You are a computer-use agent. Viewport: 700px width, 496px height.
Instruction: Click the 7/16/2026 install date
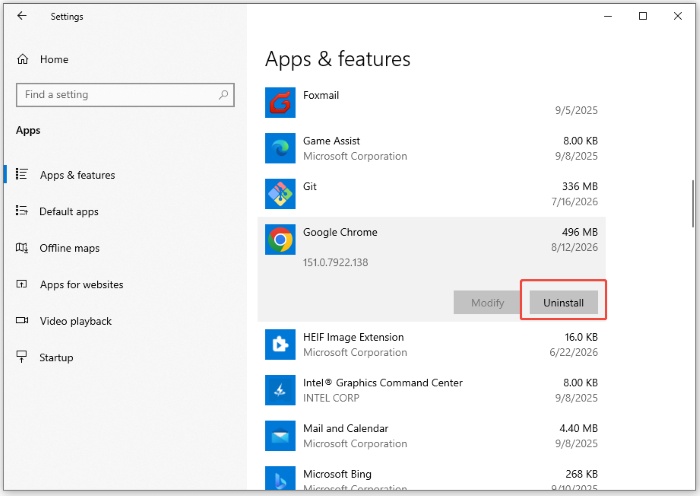coord(575,202)
